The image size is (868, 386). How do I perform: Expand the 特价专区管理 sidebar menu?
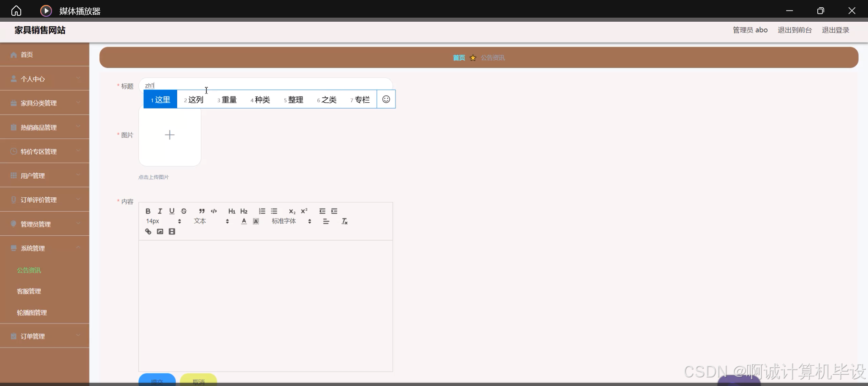(x=44, y=152)
